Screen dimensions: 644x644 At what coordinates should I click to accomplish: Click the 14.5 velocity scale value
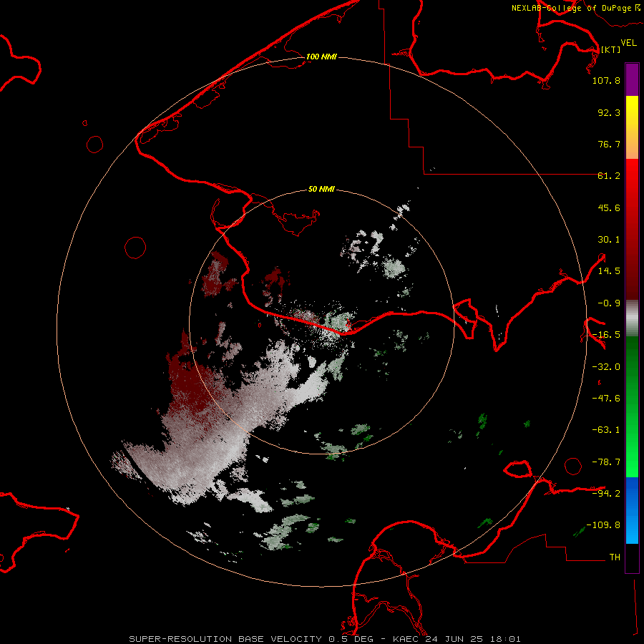coord(609,271)
